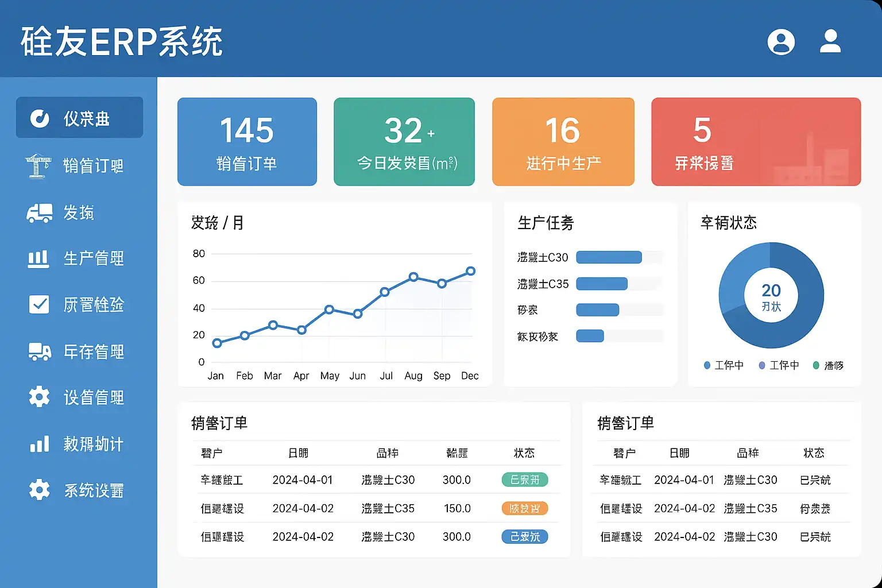Click the 砼友ERP系统 title

point(122,42)
